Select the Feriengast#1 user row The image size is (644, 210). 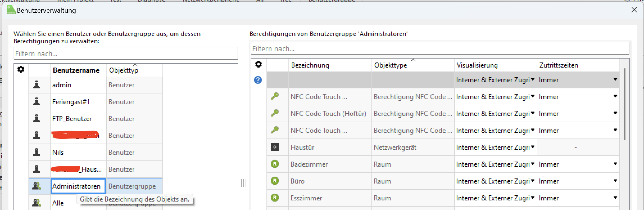tap(71, 102)
